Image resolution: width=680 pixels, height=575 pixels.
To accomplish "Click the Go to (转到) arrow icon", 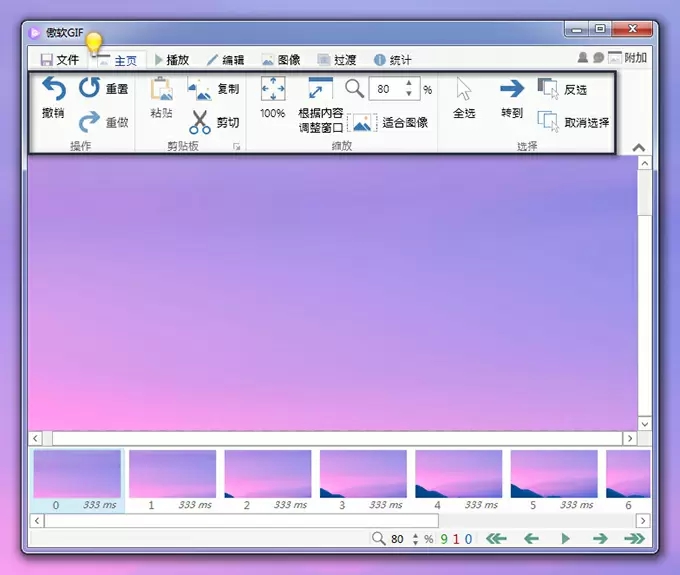I will [512, 90].
